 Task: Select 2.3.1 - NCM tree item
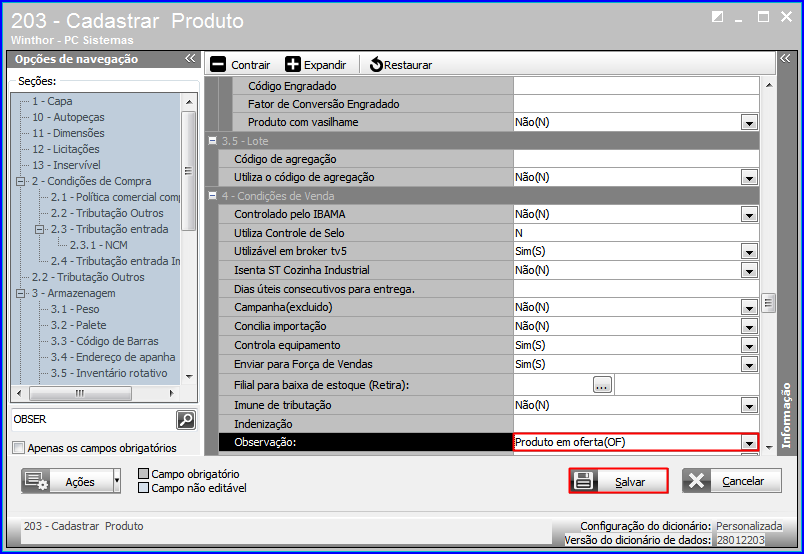[98, 245]
